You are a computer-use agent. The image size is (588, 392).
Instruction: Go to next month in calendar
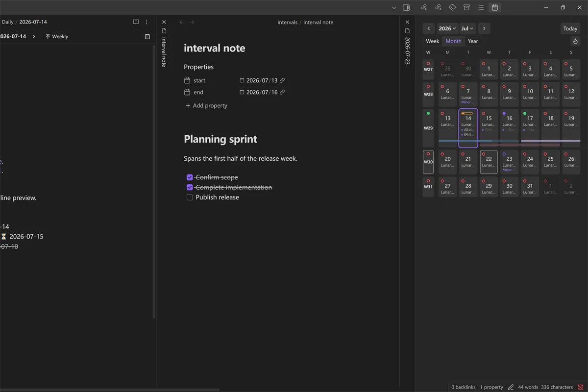pos(484,28)
